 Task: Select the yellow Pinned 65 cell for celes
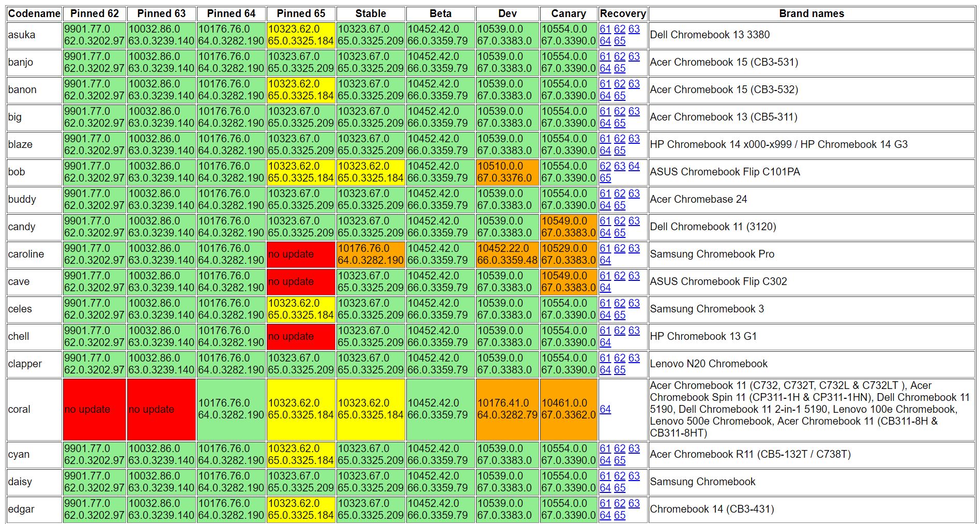[x=301, y=309]
